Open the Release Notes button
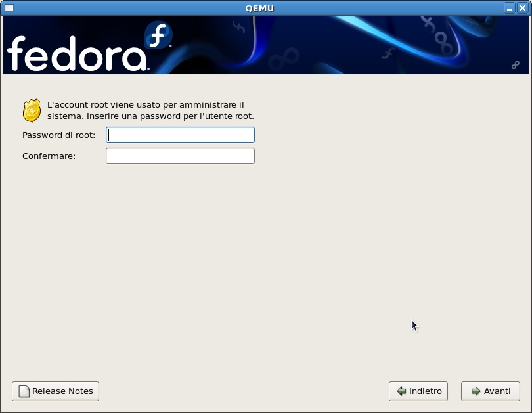 tap(55, 391)
